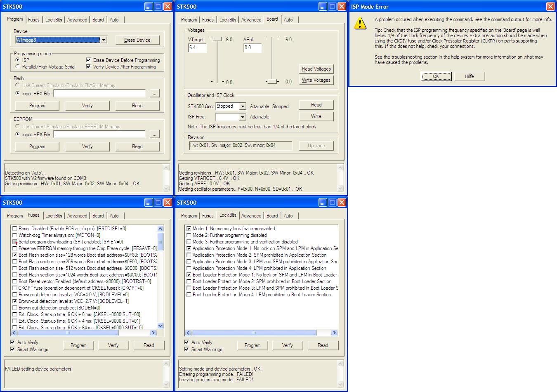This screenshot has height=392, width=557.
Task: Open Advanced tab in top-left STK500 window
Action: coord(77,20)
